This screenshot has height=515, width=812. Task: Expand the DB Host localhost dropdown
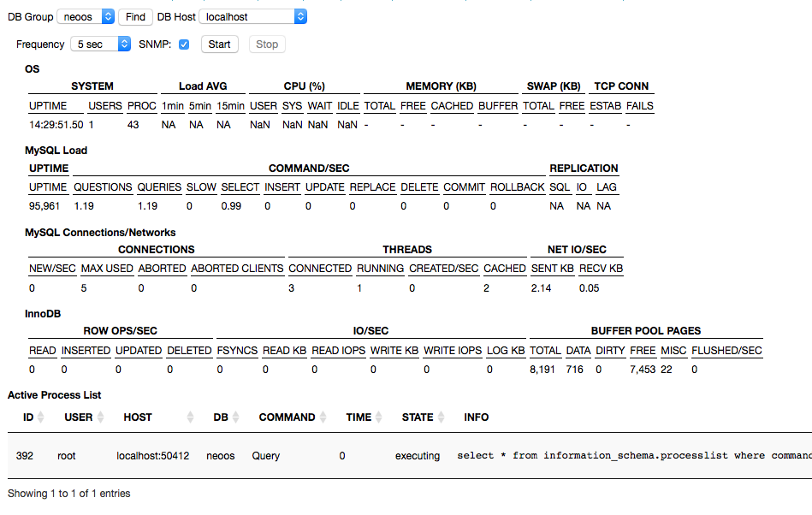point(252,16)
